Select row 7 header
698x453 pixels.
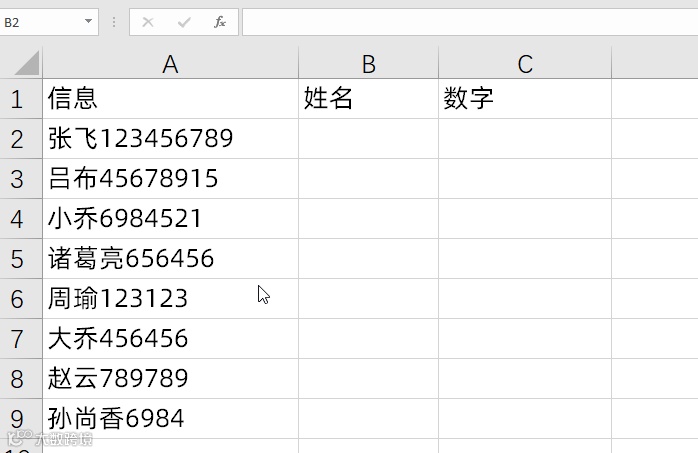tap(21, 339)
